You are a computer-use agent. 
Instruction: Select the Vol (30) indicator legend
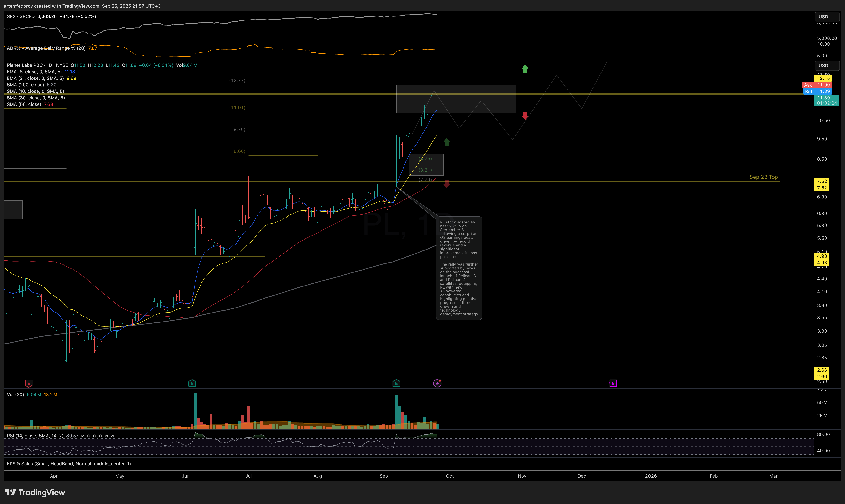pyautogui.click(x=15, y=395)
